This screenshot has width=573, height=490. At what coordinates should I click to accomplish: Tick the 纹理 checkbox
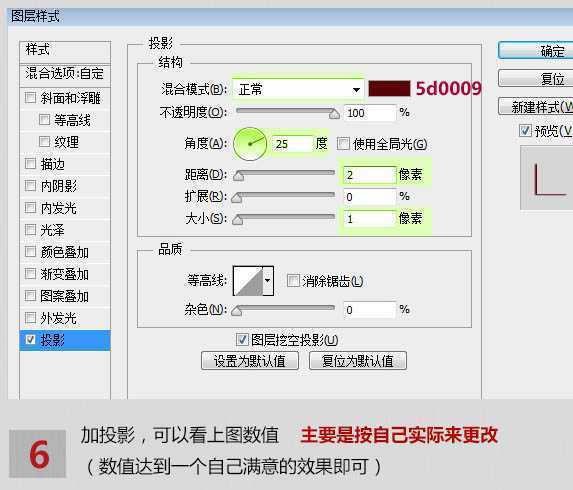pyautogui.click(x=45, y=141)
